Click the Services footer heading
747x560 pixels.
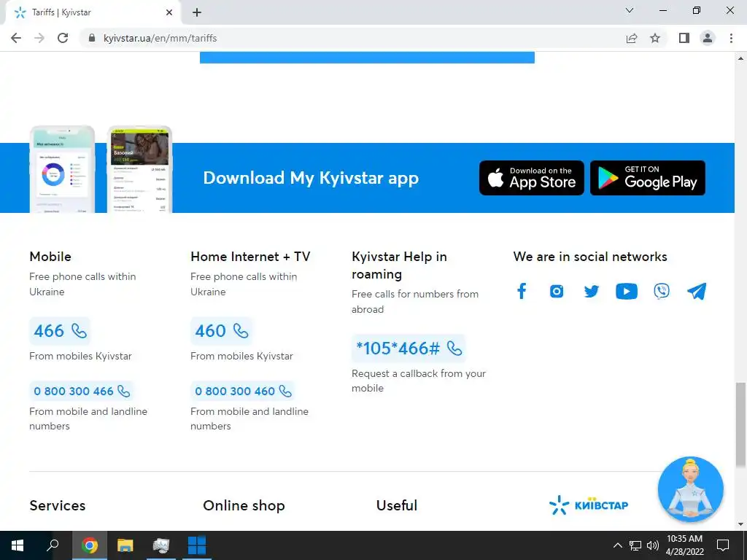point(58,505)
